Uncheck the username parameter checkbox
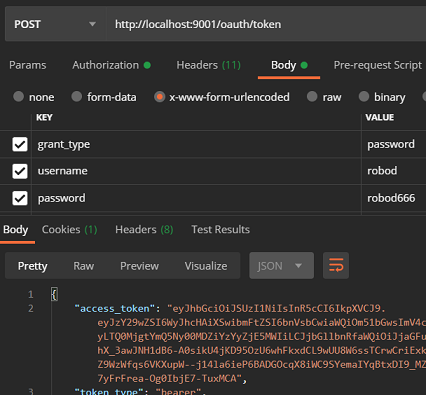426x395 pixels. [20, 171]
